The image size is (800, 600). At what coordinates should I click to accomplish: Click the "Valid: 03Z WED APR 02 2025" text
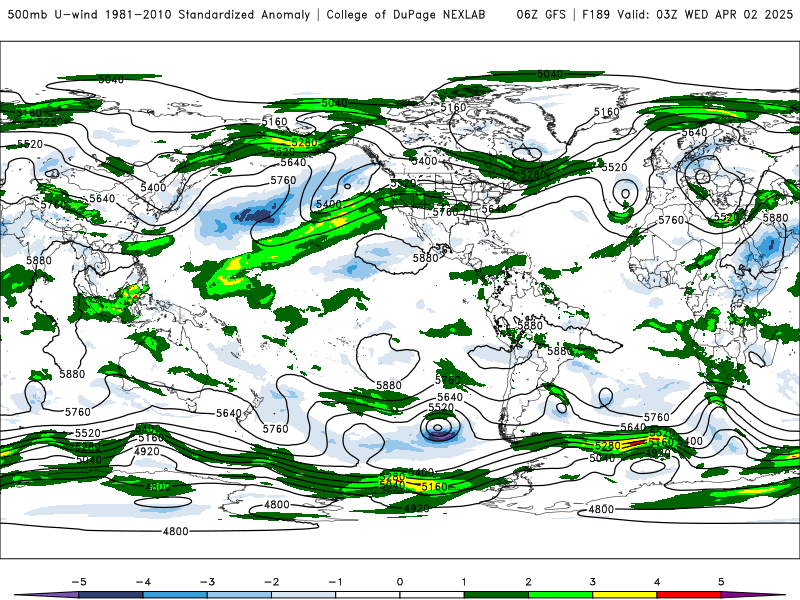(x=705, y=14)
